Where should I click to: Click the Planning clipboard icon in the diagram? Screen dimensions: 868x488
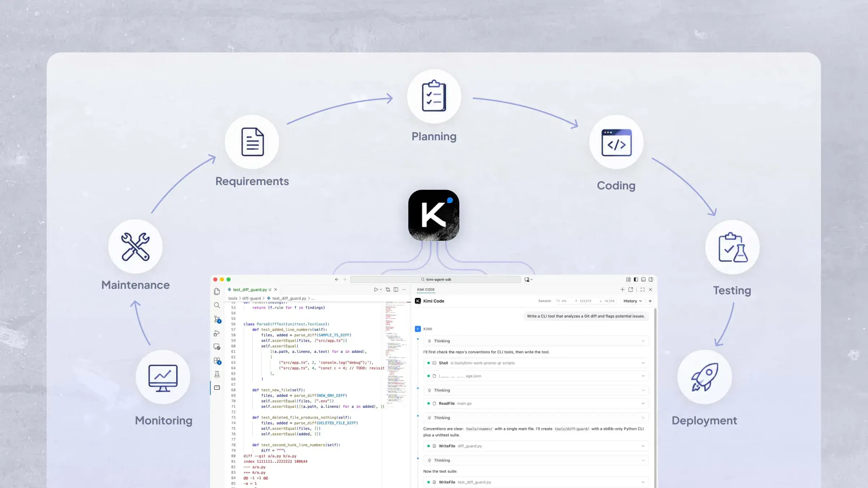pyautogui.click(x=434, y=96)
